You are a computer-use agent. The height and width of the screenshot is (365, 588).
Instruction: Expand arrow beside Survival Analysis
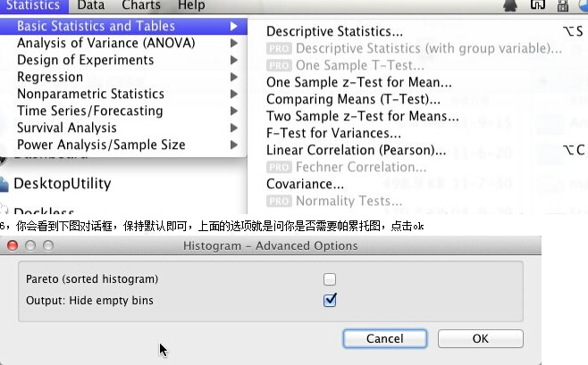tap(233, 128)
